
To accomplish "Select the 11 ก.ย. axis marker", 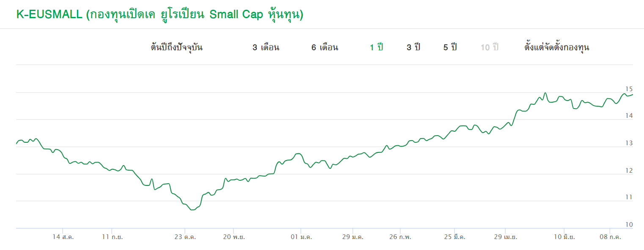I will pyautogui.click(x=113, y=237).
